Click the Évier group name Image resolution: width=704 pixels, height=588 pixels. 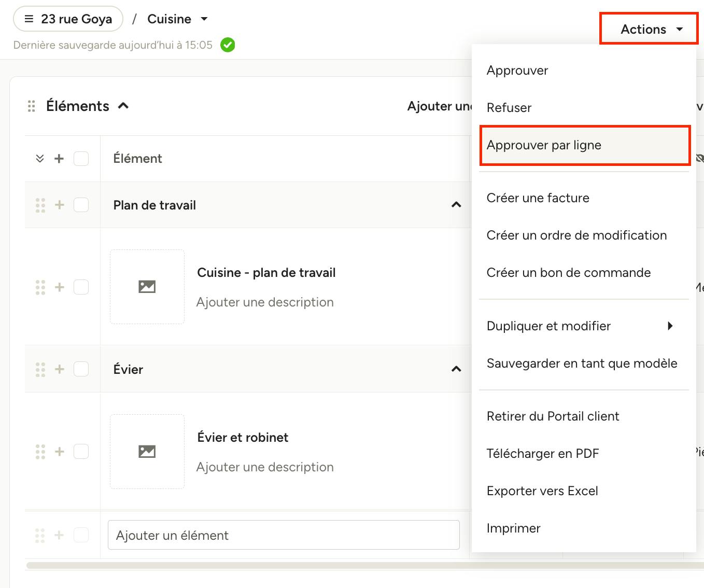coord(128,370)
